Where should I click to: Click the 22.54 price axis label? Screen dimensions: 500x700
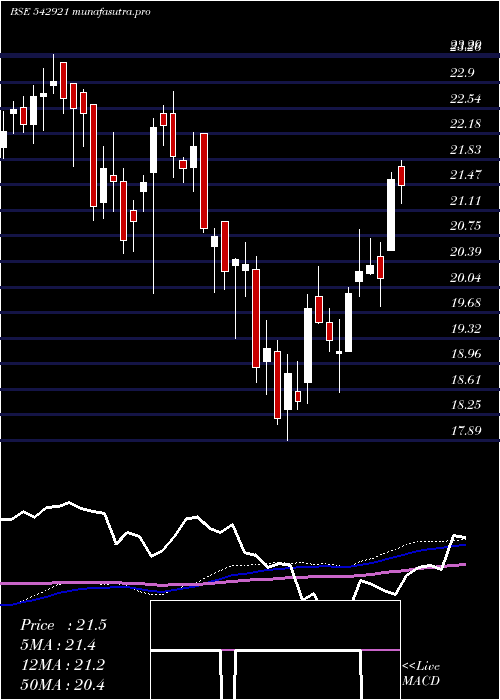pos(466,99)
